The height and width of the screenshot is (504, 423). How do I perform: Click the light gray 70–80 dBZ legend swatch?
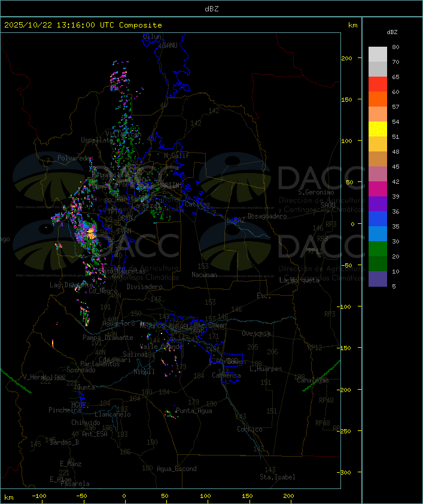point(378,54)
